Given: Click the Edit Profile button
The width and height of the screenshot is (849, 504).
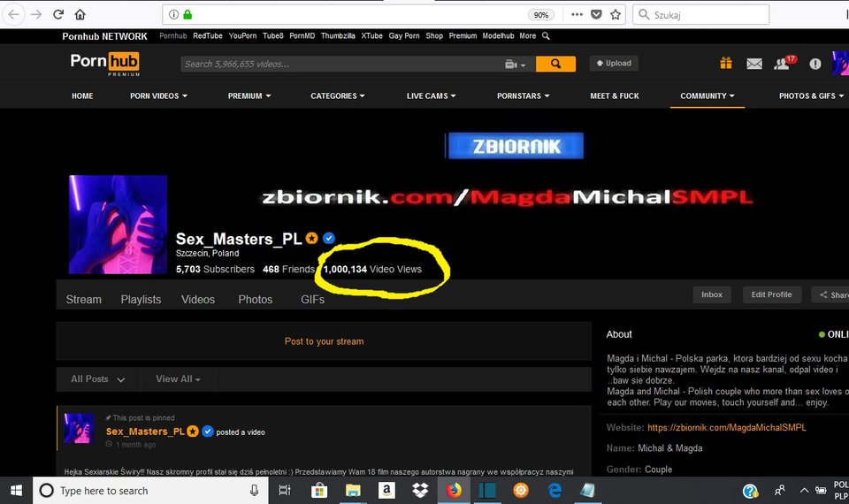Looking at the screenshot, I should [x=771, y=294].
